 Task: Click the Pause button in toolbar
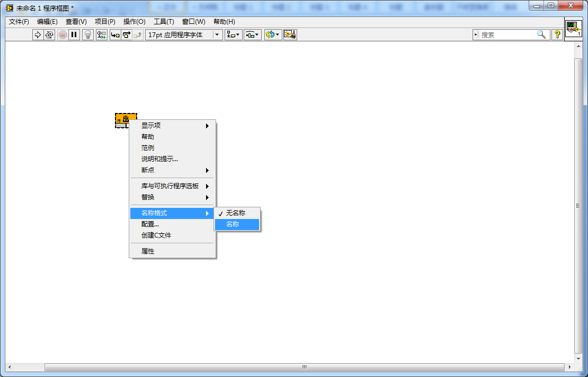tap(74, 35)
